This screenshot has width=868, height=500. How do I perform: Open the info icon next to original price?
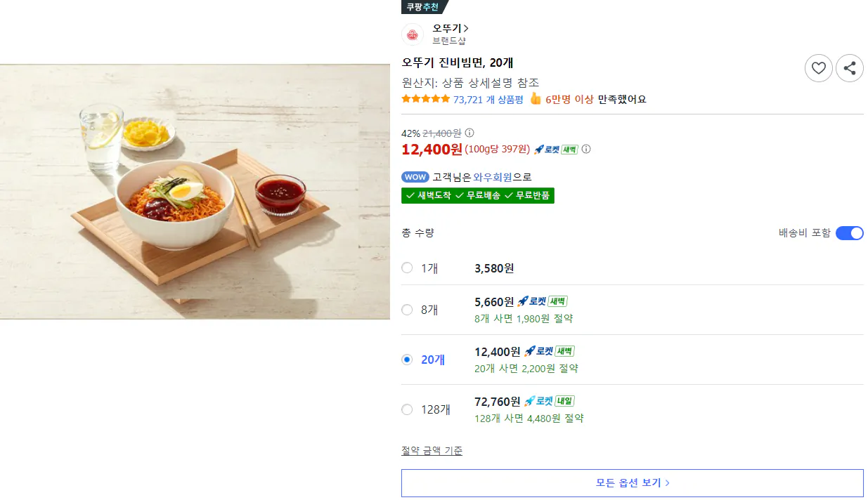click(x=468, y=133)
